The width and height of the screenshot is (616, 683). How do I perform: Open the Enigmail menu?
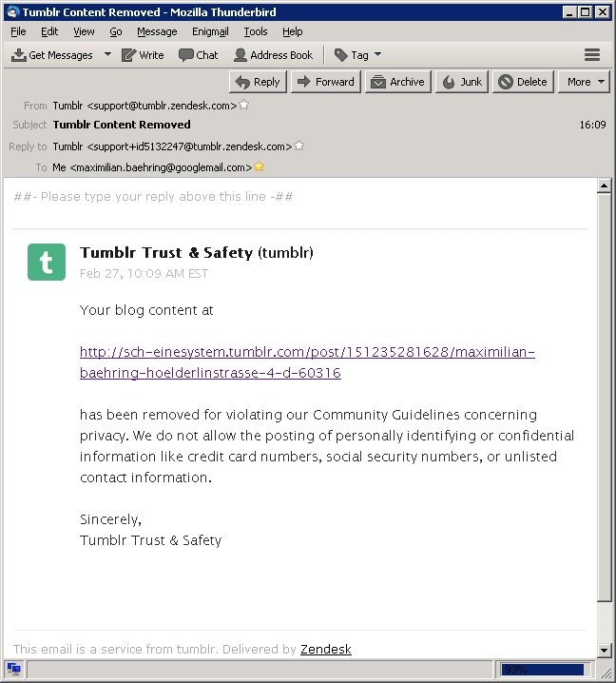pos(210,31)
